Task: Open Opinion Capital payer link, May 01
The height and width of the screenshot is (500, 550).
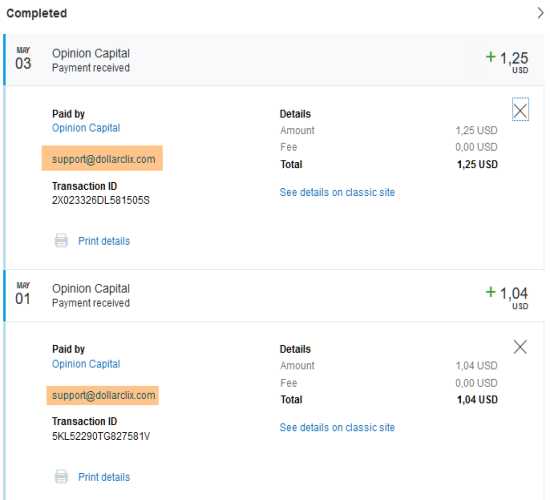Action: click(x=86, y=364)
